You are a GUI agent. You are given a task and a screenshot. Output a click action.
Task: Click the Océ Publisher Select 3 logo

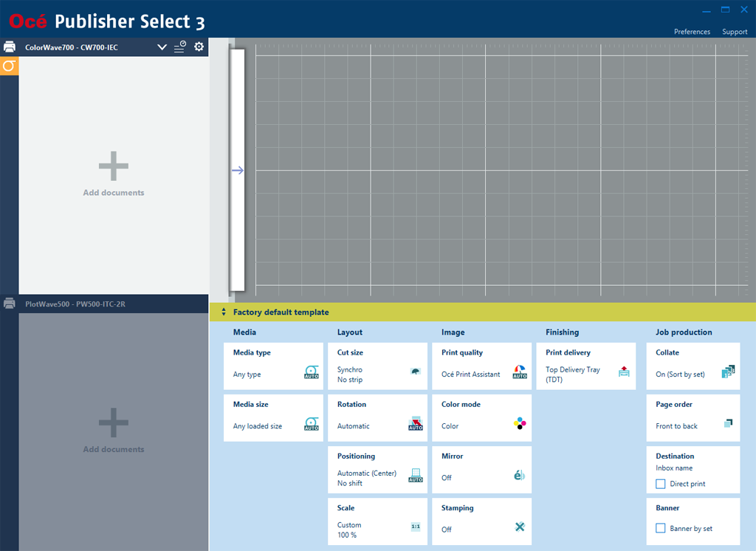tap(107, 21)
